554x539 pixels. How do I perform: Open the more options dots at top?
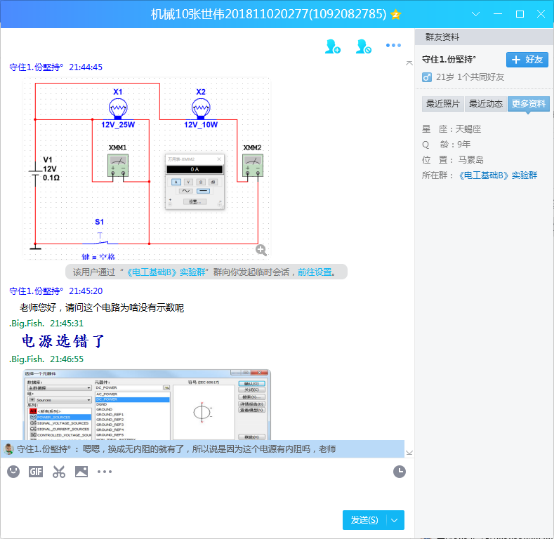pos(393,45)
